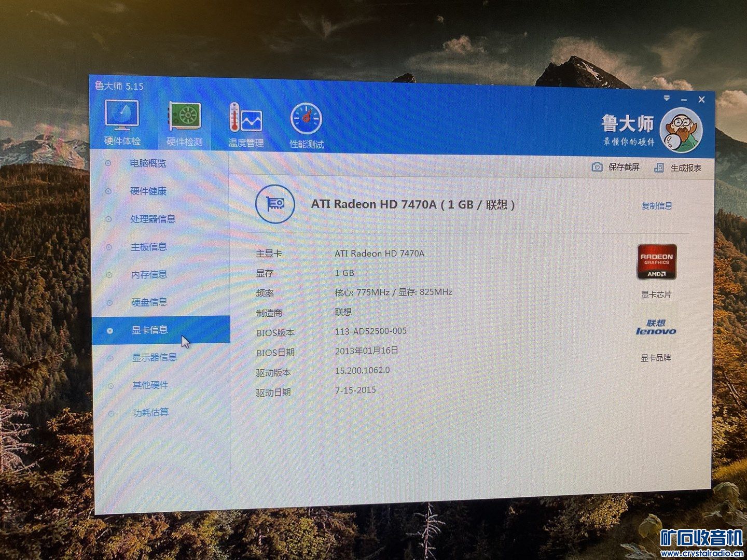
Task: Open 显示器信息 sidebar item
Action: (x=154, y=357)
